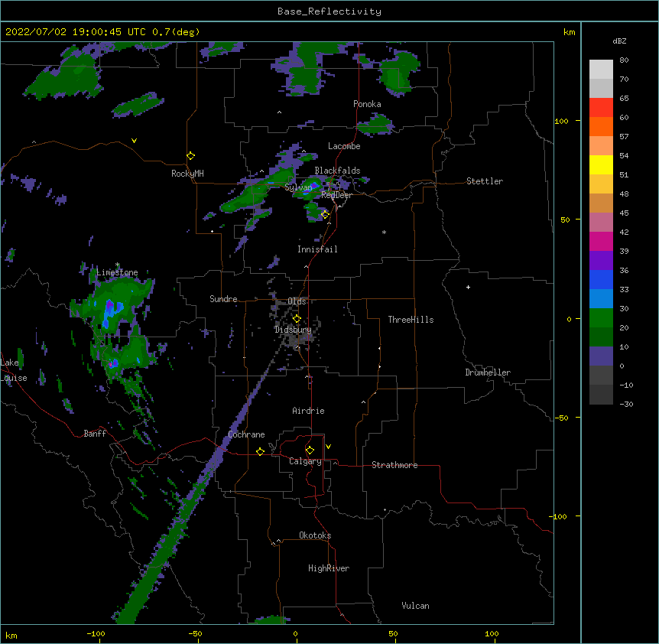The image size is (659, 644).
Task: Click the red 60 dBZ legend swatch
Action: 601,108
